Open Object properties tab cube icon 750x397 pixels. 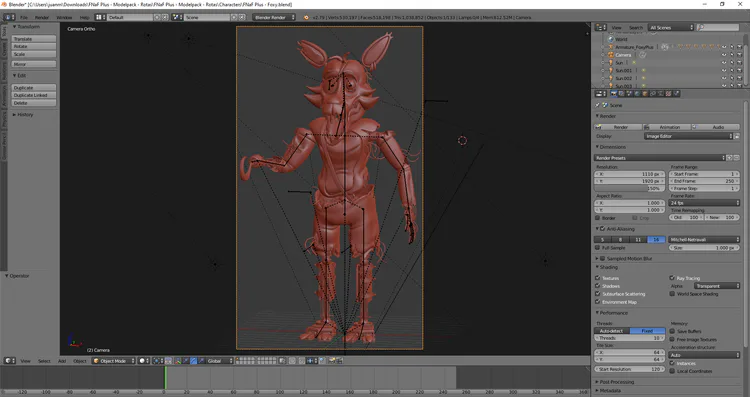[645, 94]
